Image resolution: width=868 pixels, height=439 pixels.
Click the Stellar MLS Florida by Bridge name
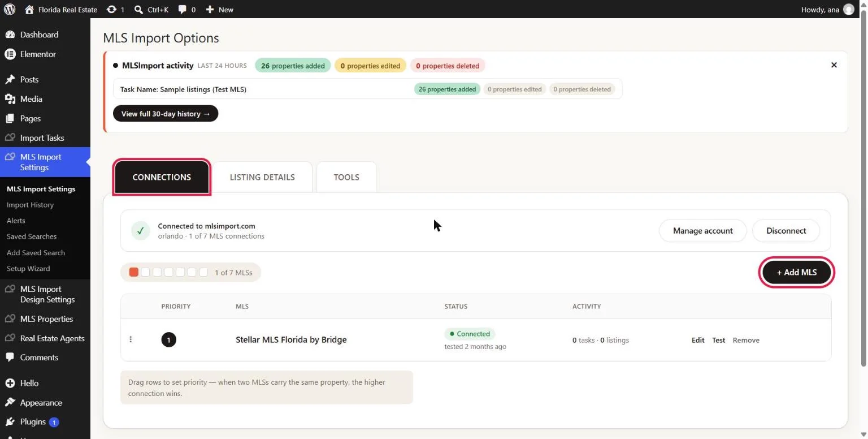click(x=291, y=339)
